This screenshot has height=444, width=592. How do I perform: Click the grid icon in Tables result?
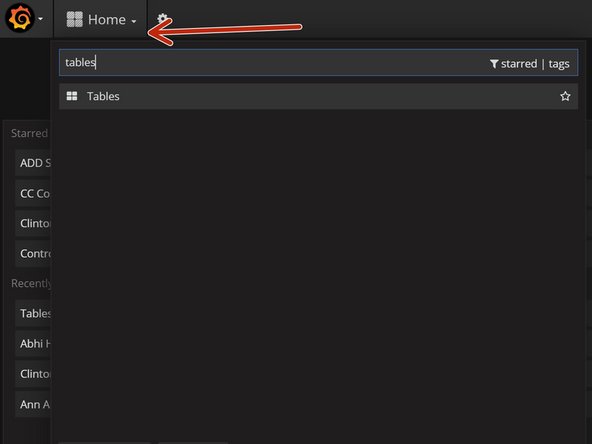(72, 96)
